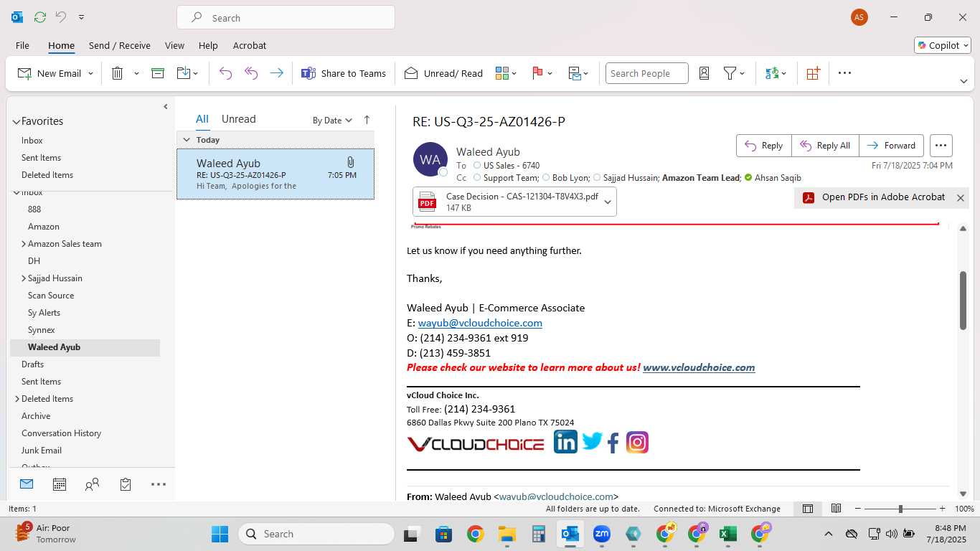Click Reply All in reading pane

pyautogui.click(x=825, y=146)
